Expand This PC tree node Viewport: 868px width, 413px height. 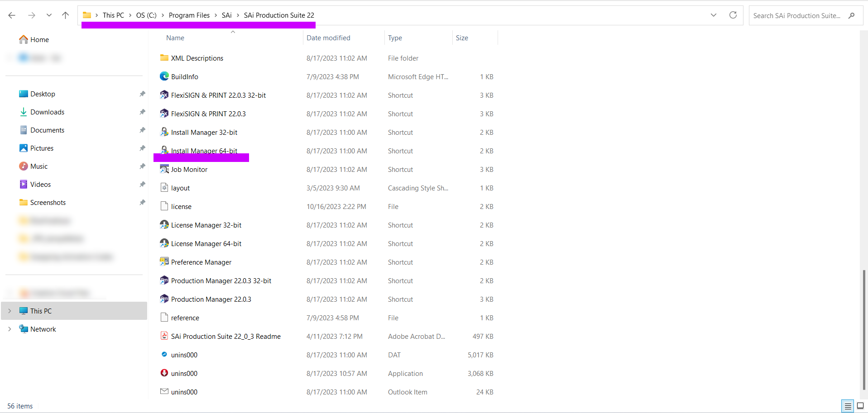[x=10, y=311]
